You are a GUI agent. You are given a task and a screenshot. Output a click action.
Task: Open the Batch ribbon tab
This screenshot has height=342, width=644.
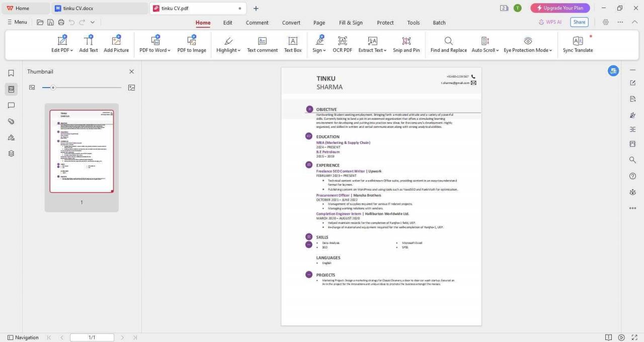(439, 23)
